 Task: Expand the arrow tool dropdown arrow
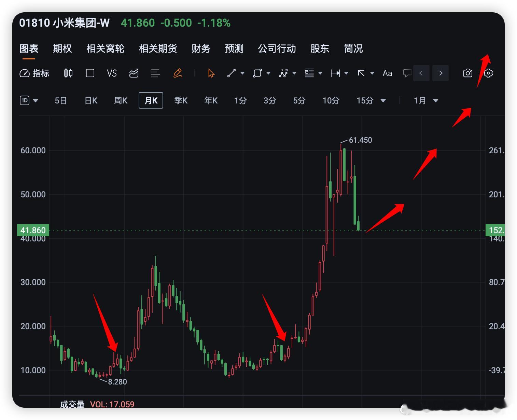coord(372,73)
